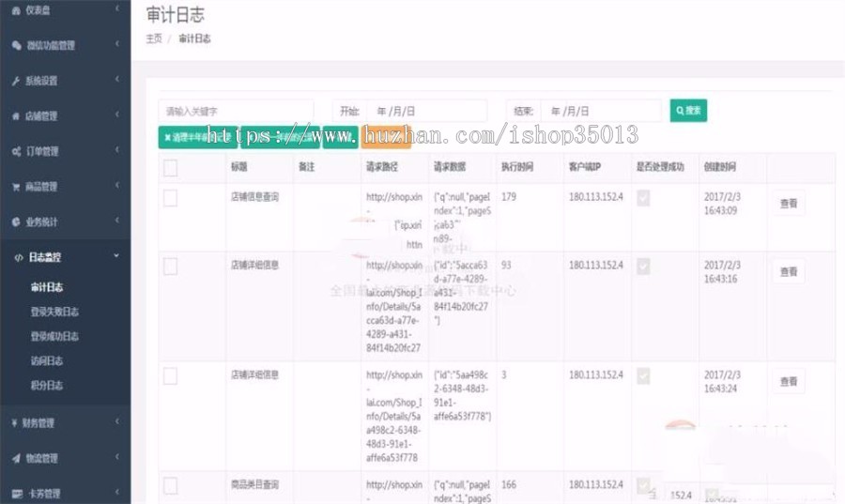Check the row checkbox for 16:43:24 店铺详细信息

(170, 375)
